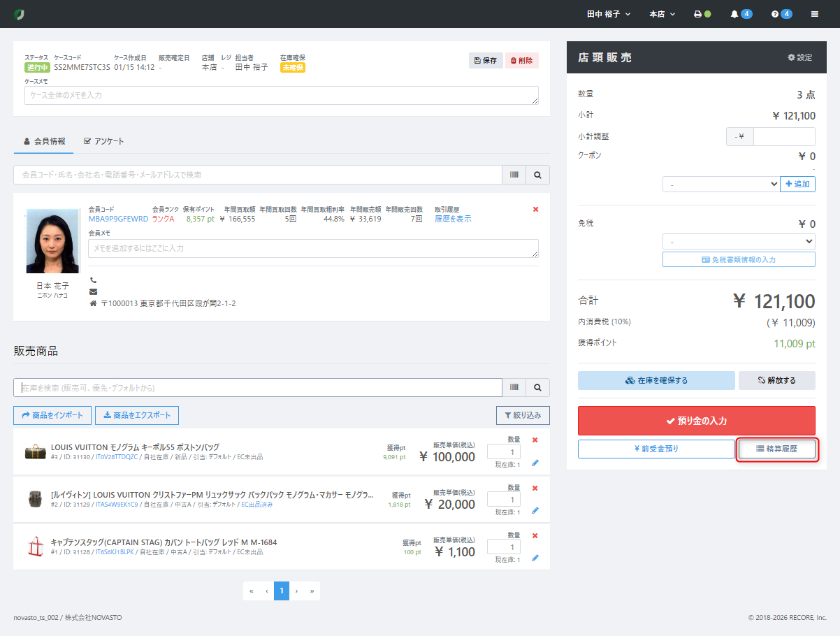Click the green RECORE logo icon
The width and height of the screenshot is (840, 636).
pos(19,14)
